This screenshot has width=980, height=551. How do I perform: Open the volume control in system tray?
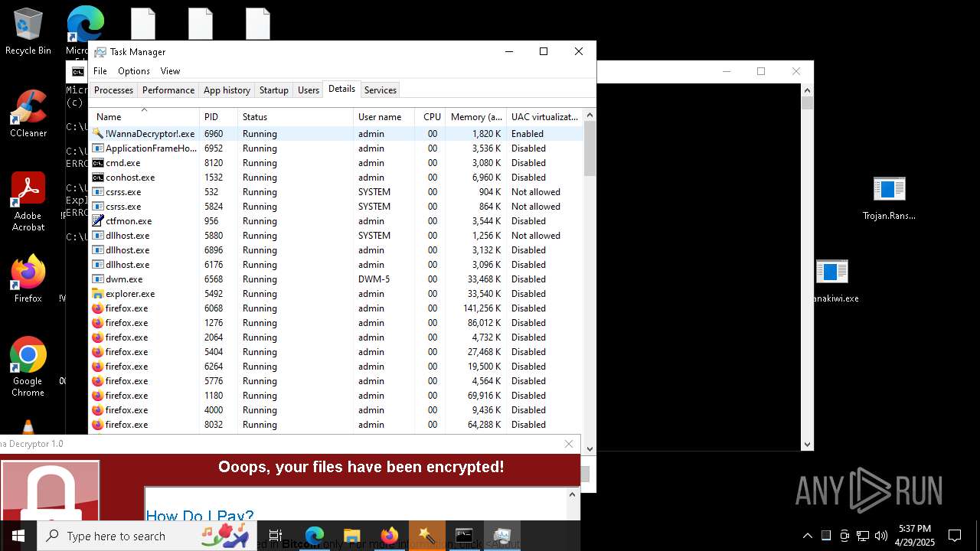881,536
